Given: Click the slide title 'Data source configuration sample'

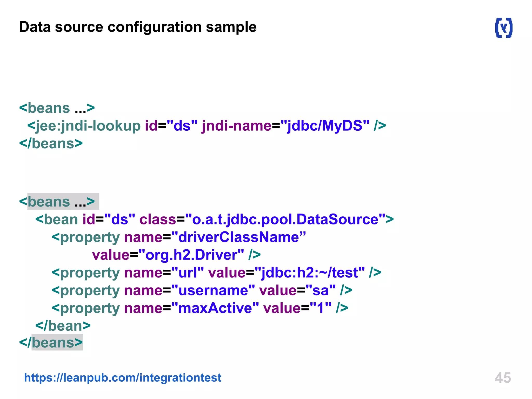Looking at the screenshot, I should [x=138, y=27].
